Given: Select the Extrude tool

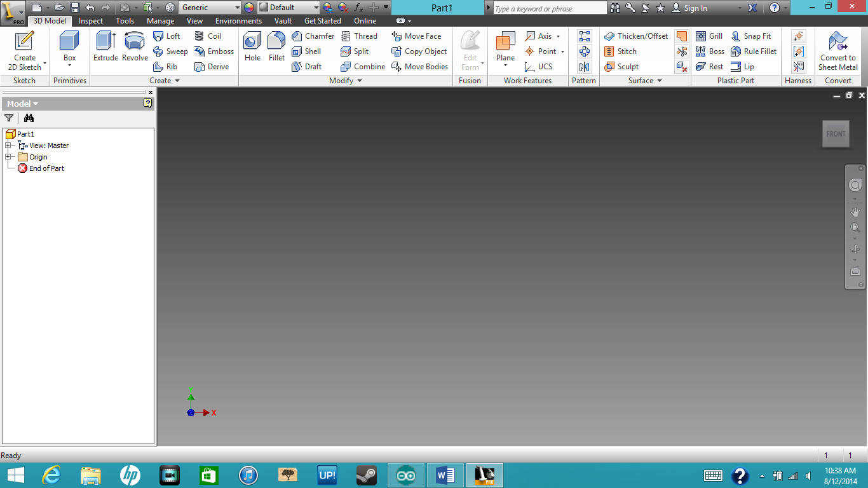Looking at the screenshot, I should click(105, 48).
